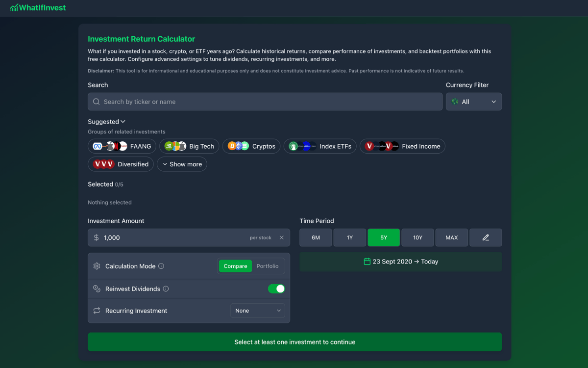588x368 pixels.
Task: Add the Diversified group
Action: pyautogui.click(x=121, y=164)
